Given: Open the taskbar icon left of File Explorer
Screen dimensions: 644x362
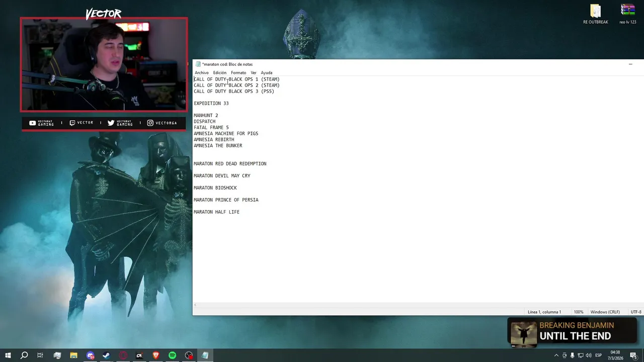Looking at the screenshot, I should tap(57, 355).
